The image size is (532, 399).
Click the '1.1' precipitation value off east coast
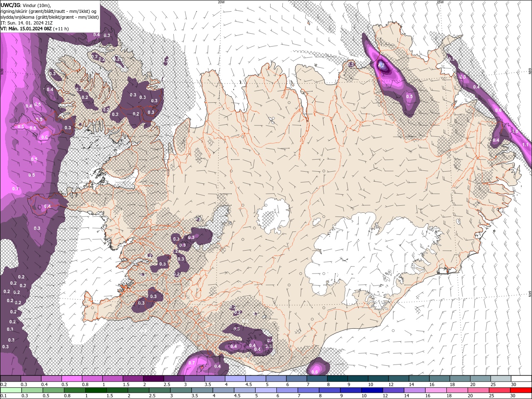click(x=525, y=145)
